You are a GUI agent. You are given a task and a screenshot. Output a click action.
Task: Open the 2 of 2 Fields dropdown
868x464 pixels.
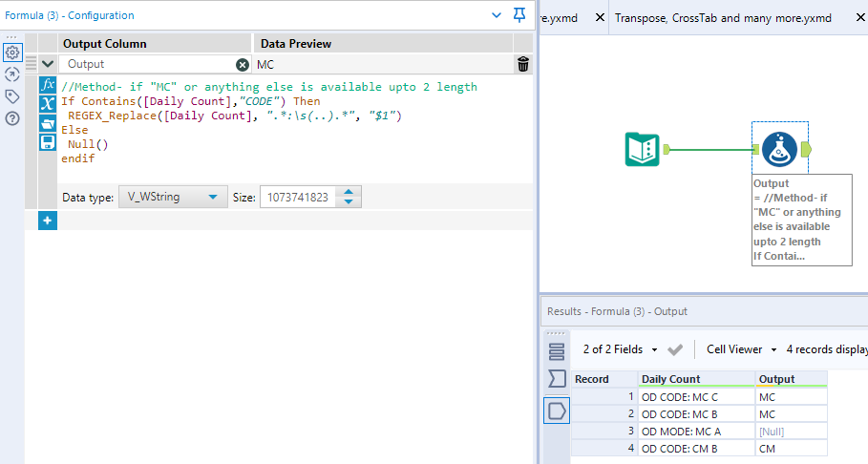tap(620, 349)
